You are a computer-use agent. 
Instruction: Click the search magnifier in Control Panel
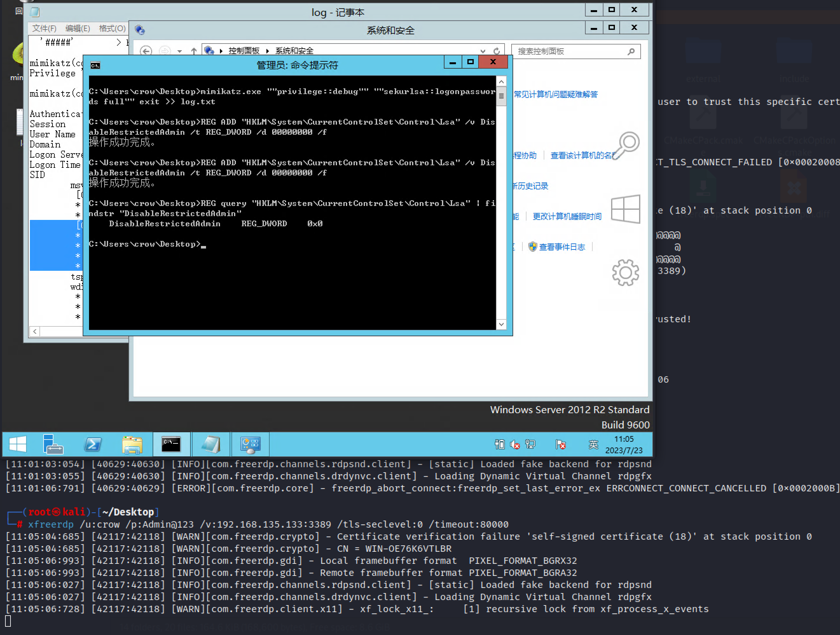pyautogui.click(x=631, y=51)
